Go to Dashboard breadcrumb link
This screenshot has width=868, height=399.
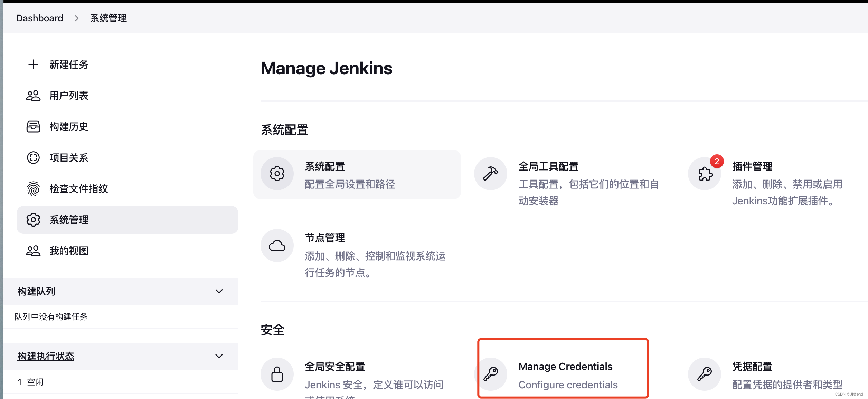pyautogui.click(x=40, y=18)
